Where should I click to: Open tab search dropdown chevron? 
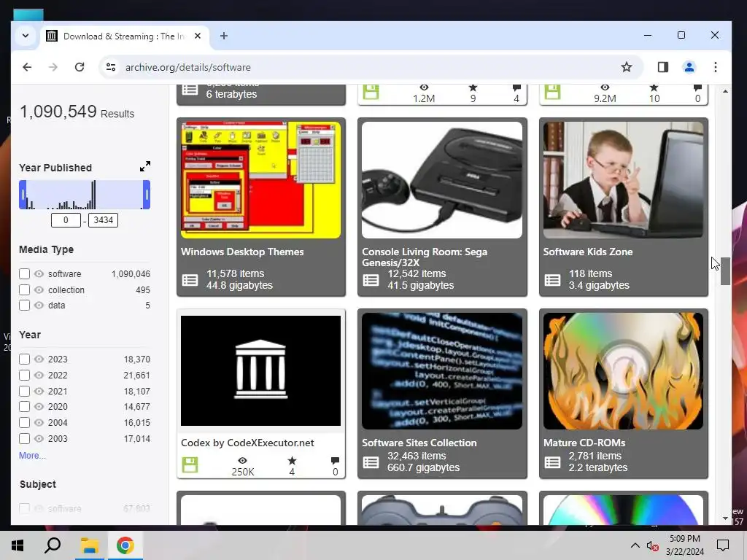coord(26,36)
